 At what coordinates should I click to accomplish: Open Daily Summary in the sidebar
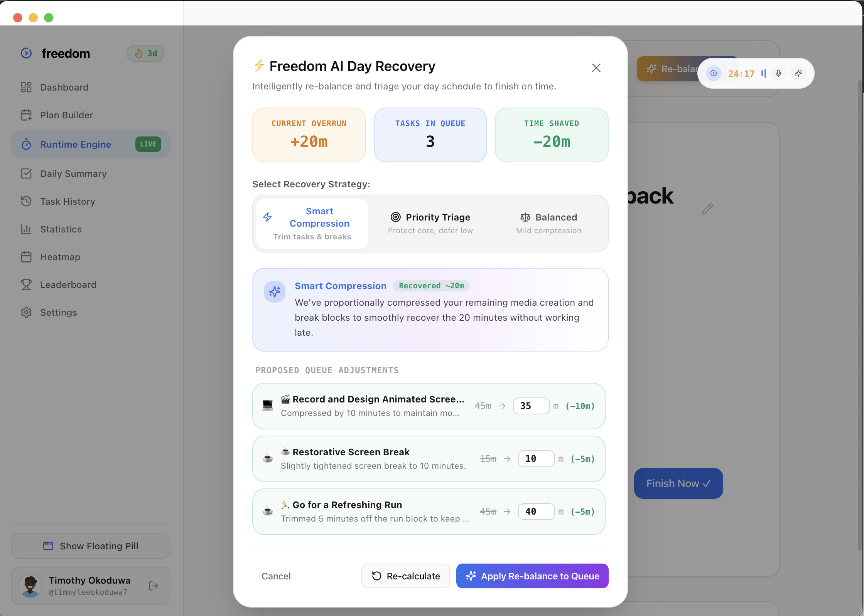point(91,174)
